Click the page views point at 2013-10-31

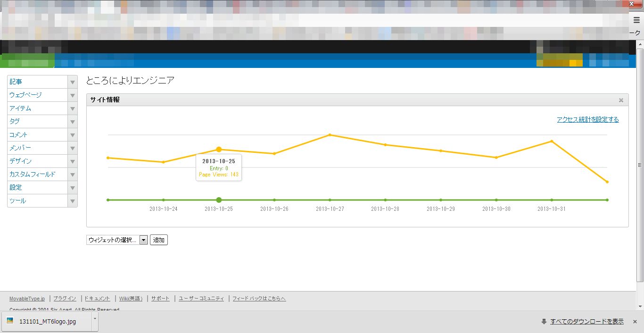pos(552,141)
